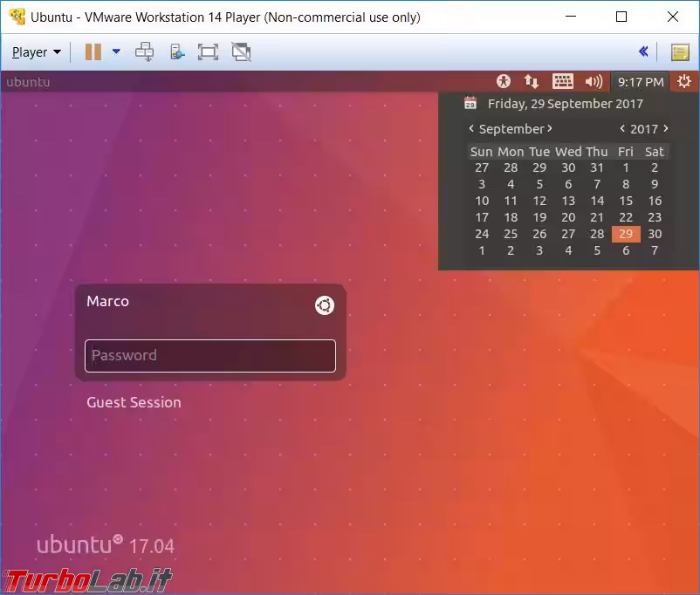Image resolution: width=700 pixels, height=595 pixels.
Task: Send Ctrl+Alt+Del to the VM
Action: (x=145, y=51)
